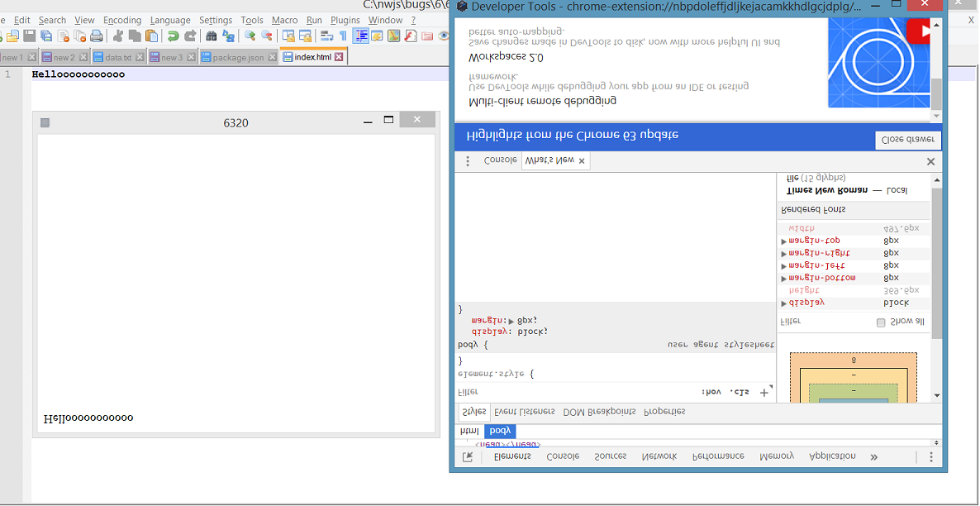Open the DevTools overflow panel menu
The width and height of the screenshot is (980, 506).
point(873,456)
